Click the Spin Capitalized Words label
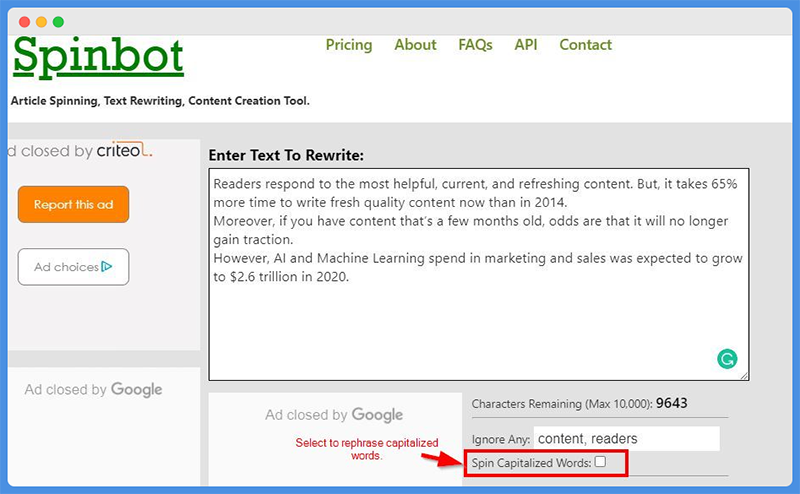 531,463
